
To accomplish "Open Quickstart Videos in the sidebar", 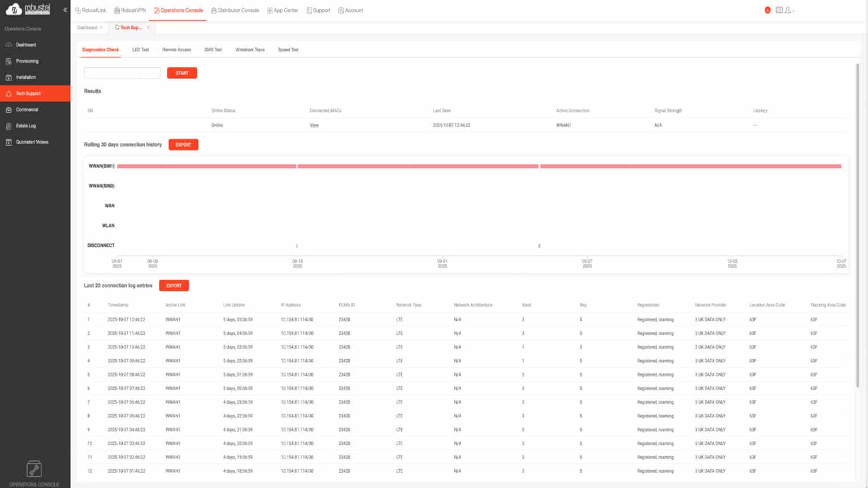I will click(x=31, y=142).
